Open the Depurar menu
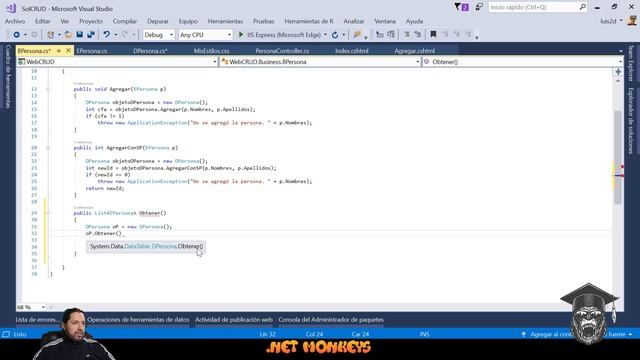This screenshot has height=360, width=640. pos(158,21)
